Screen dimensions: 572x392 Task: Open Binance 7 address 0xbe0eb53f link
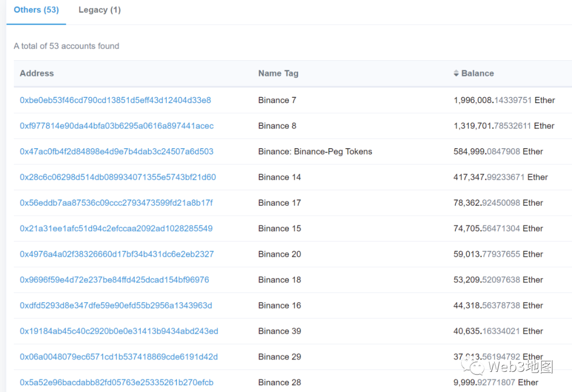(115, 100)
